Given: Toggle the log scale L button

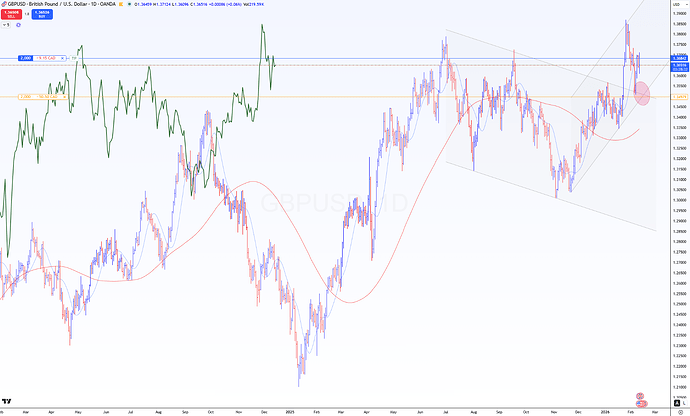Looking at the screenshot, I should coord(685,403).
